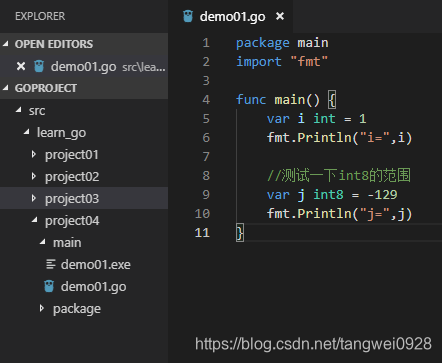Click 'int' type on line 5
Viewport: 442px width, 363px height.
click(324, 119)
